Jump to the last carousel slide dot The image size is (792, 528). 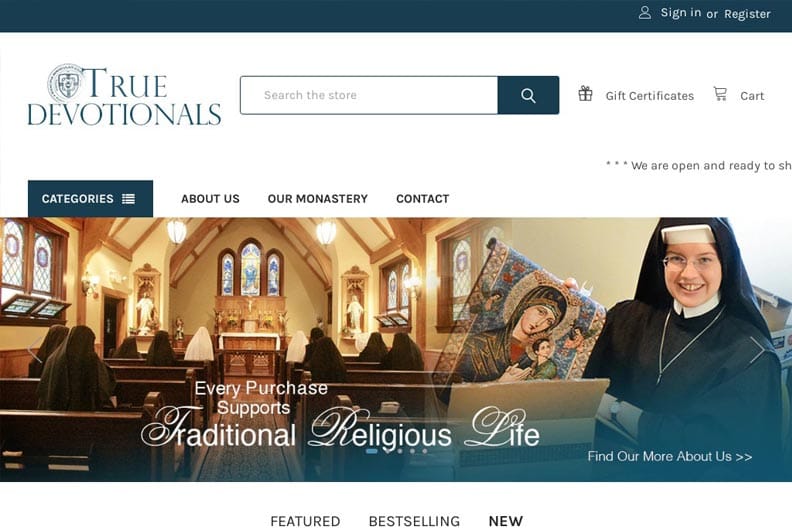pos(425,451)
